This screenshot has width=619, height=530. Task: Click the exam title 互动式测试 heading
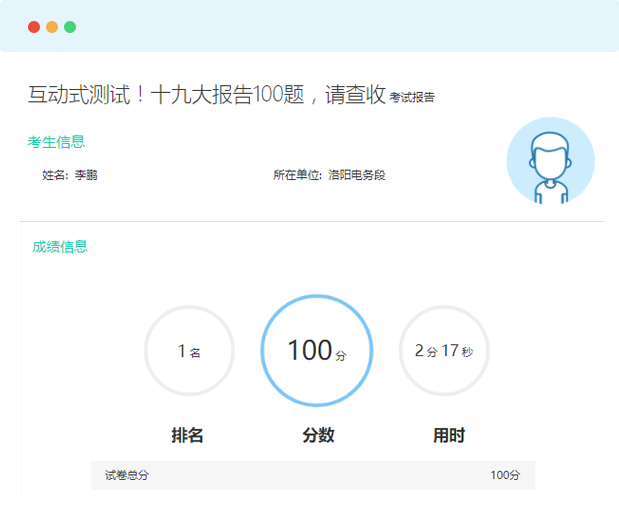(x=206, y=95)
